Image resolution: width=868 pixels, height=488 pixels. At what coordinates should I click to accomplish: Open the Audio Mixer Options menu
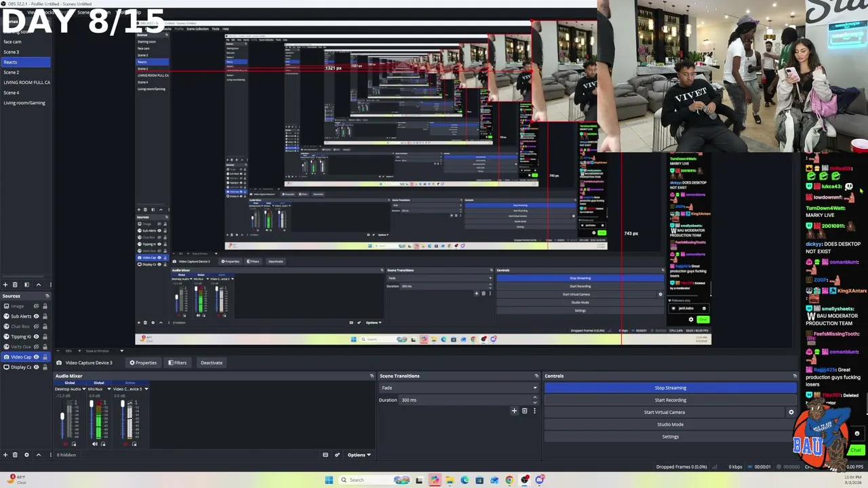click(359, 455)
